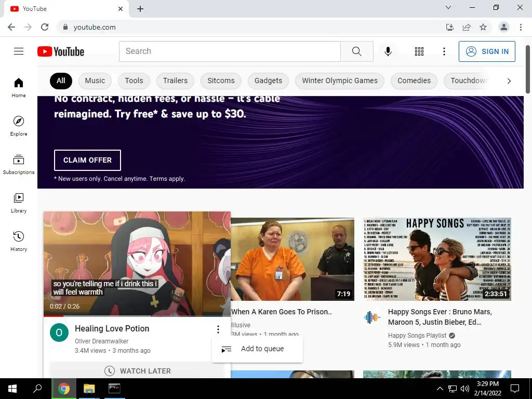Open Windows taskbar search

tap(37, 389)
